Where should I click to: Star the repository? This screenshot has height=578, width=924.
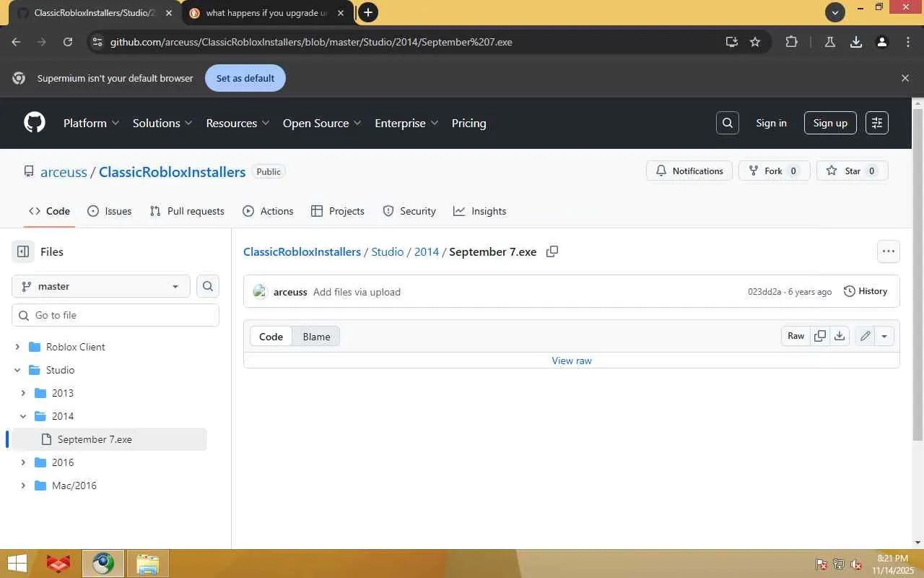coord(853,171)
